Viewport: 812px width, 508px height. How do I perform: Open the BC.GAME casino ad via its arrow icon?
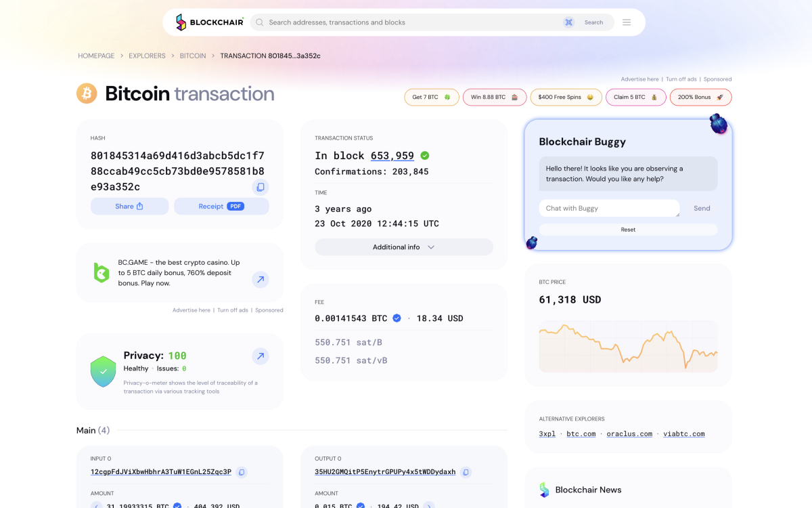(x=261, y=279)
